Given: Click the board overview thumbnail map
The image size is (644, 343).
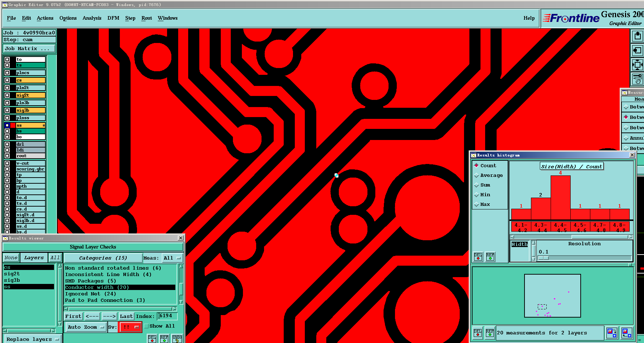Looking at the screenshot, I should [x=552, y=296].
